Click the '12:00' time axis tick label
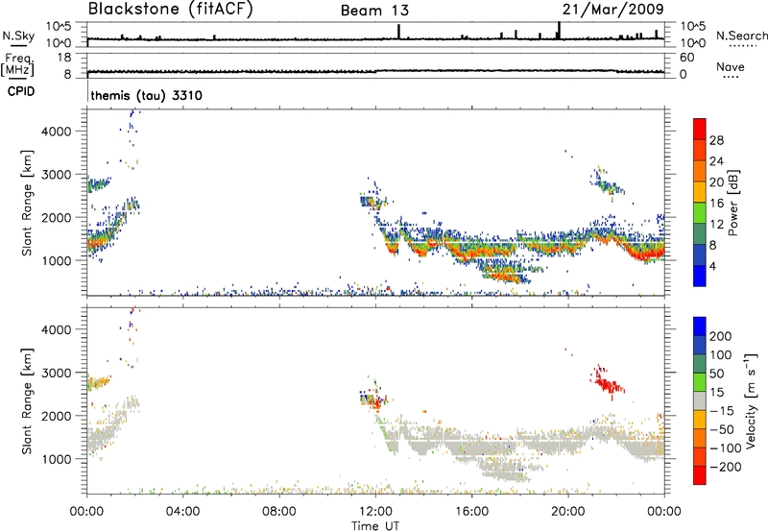This screenshot has height=532, width=768. coord(375,512)
